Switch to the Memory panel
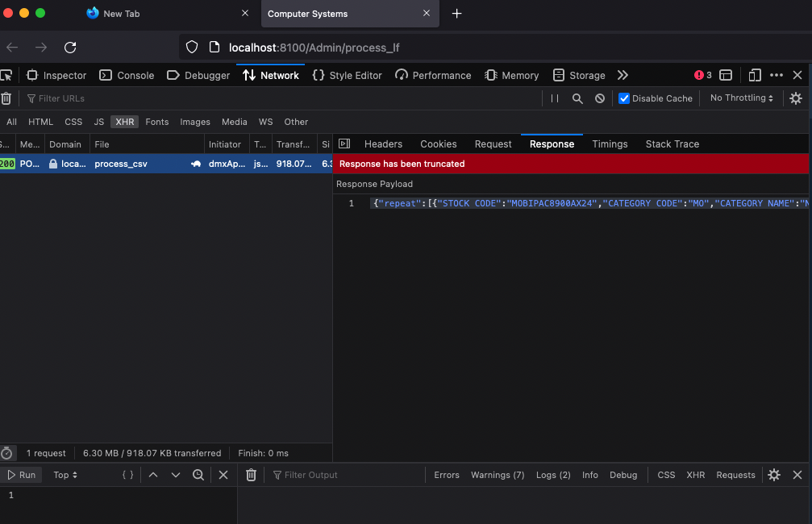 pyautogui.click(x=512, y=76)
